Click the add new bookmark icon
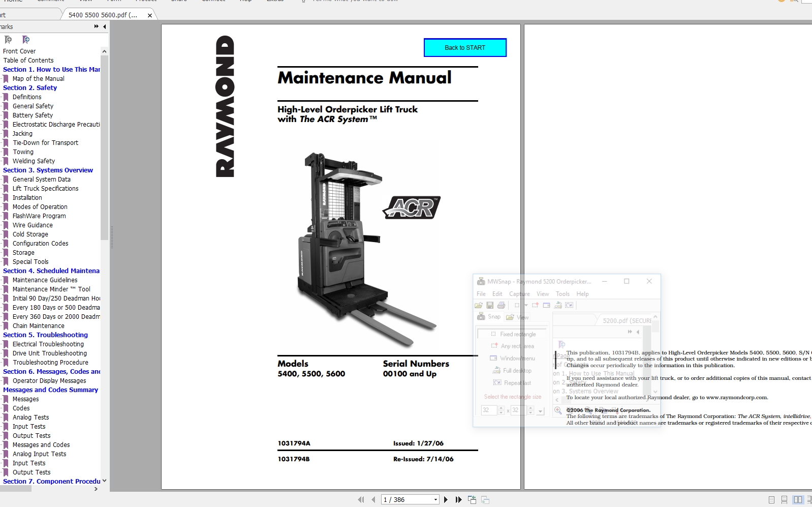Screen dimensions: 812x507 8,40
